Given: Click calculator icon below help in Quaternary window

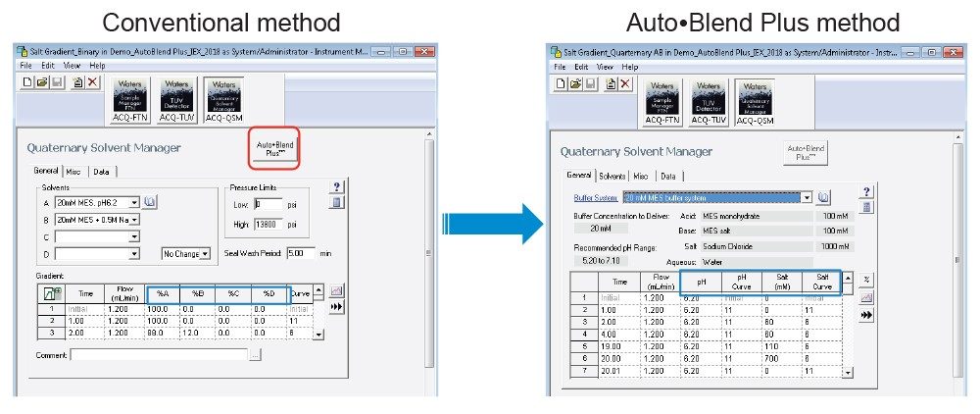Looking at the screenshot, I should (866, 207).
